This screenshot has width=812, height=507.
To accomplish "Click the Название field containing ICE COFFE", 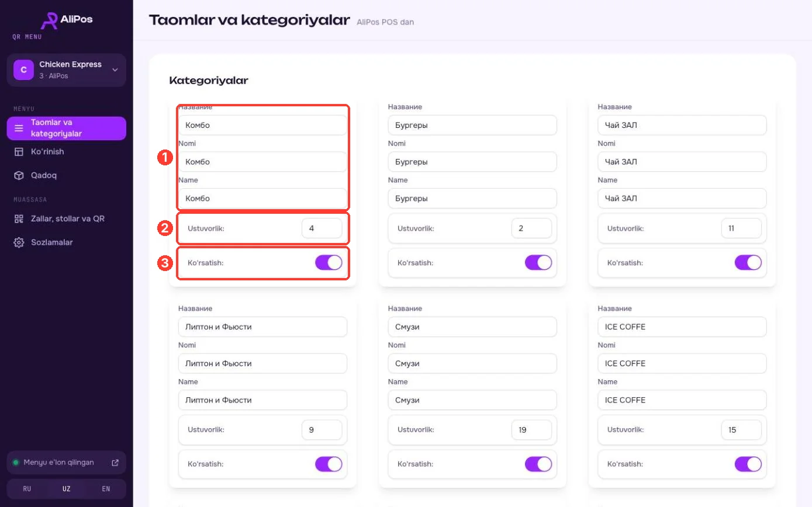I will [682, 327].
